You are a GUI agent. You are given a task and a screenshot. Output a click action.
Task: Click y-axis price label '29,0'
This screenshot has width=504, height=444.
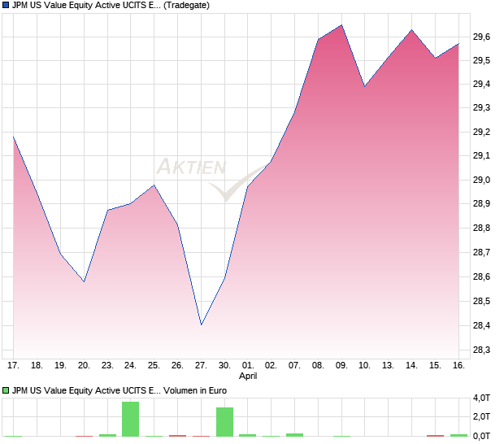pos(481,180)
